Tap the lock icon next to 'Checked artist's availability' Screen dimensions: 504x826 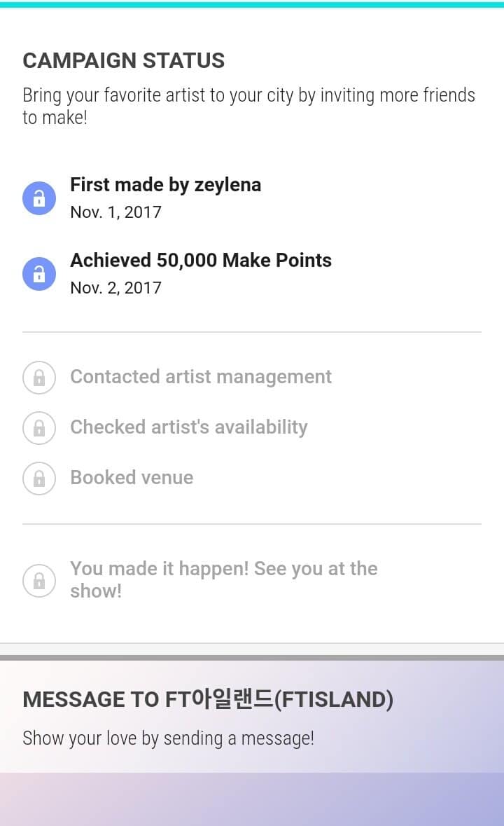tap(39, 428)
